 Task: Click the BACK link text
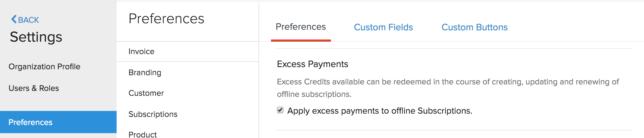(28, 20)
